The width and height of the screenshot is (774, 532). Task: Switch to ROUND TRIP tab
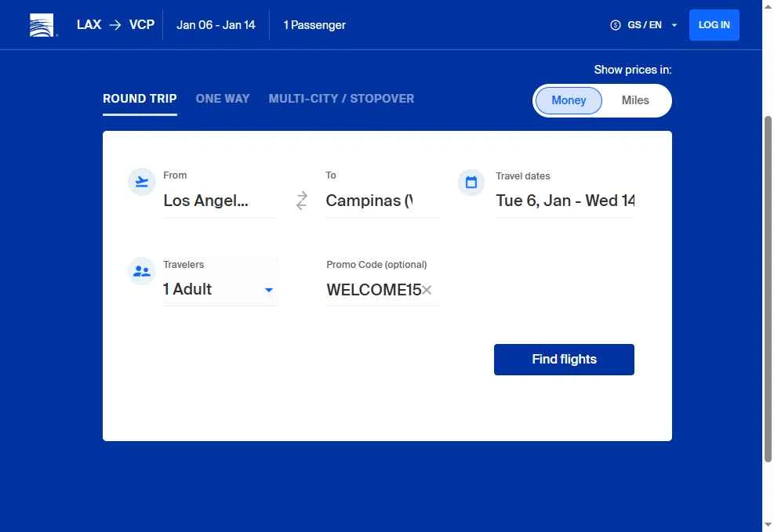click(140, 99)
